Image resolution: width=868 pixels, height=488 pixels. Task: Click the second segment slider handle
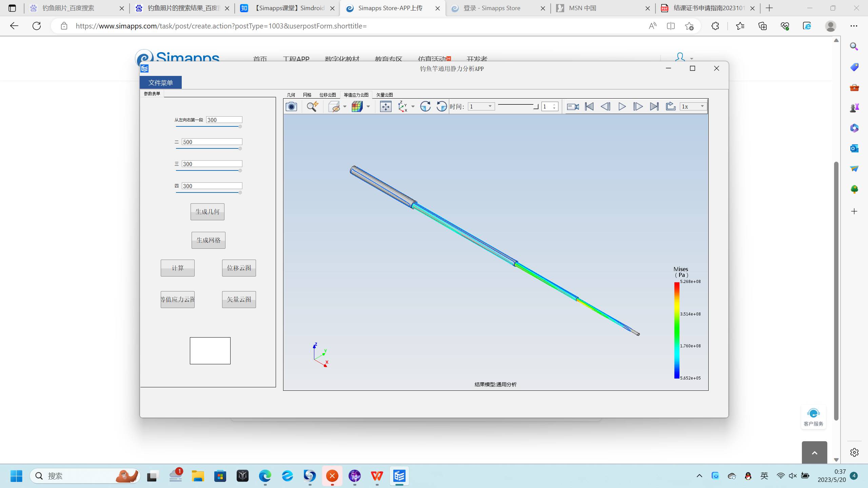240,148
